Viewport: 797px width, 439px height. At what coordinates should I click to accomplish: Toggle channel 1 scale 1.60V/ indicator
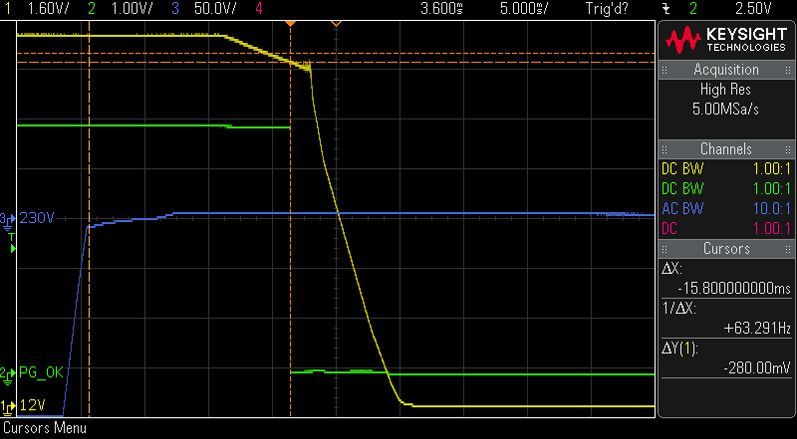click(42, 9)
